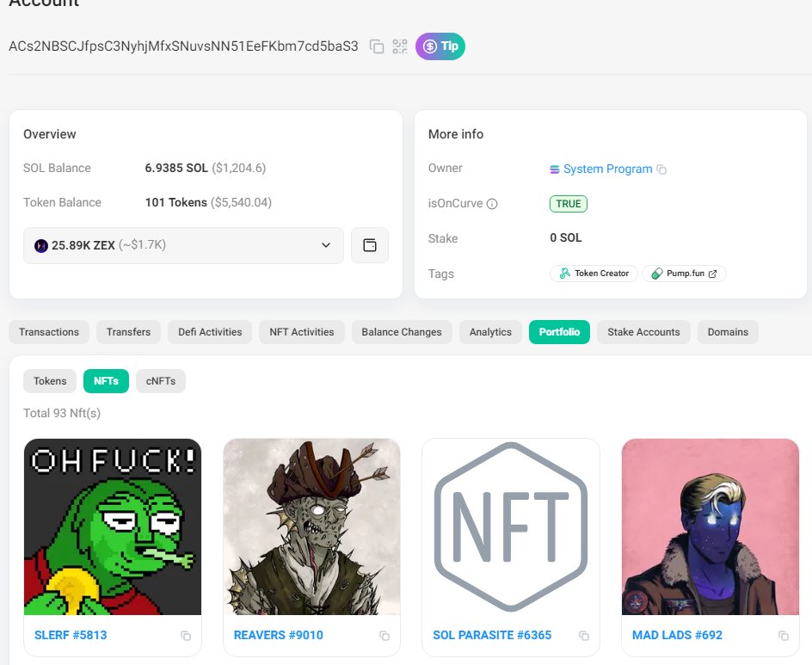This screenshot has height=665, width=812.
Task: Copy REAVERS #9010 address icon
Action: click(384, 636)
